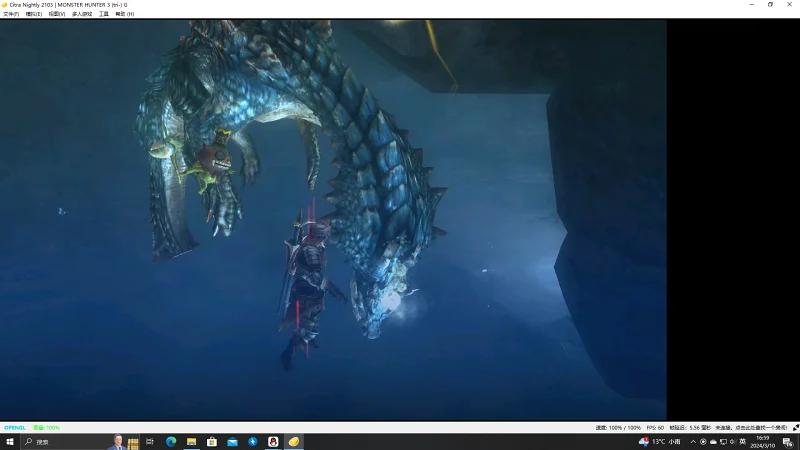Open the 视图(V) menu
The width and height of the screenshot is (800, 450).
pyautogui.click(x=57, y=14)
